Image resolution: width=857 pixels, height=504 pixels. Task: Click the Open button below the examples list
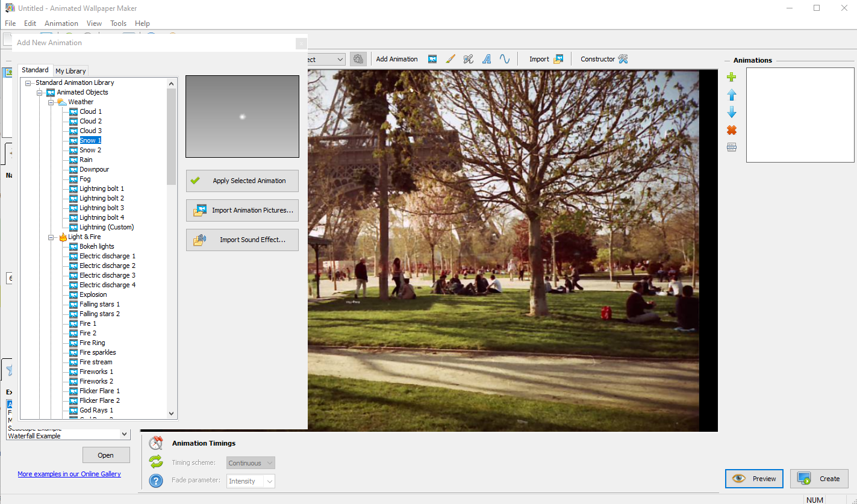(x=106, y=455)
